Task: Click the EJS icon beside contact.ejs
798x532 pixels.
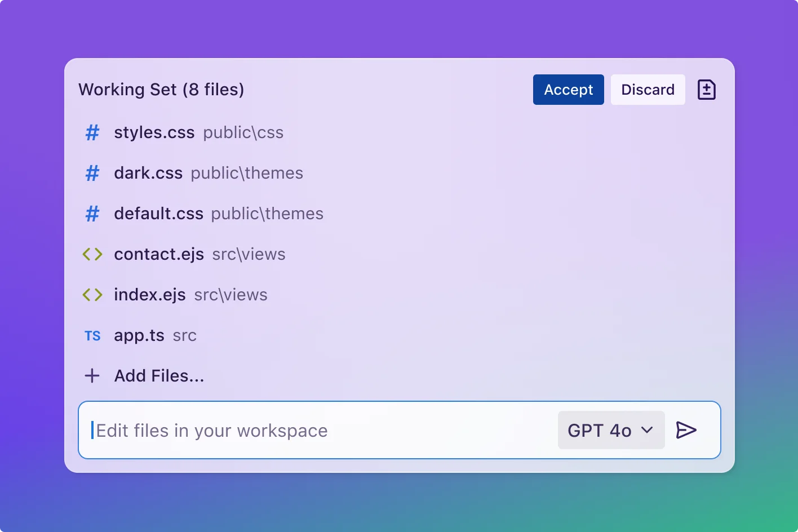Action: [x=92, y=254]
